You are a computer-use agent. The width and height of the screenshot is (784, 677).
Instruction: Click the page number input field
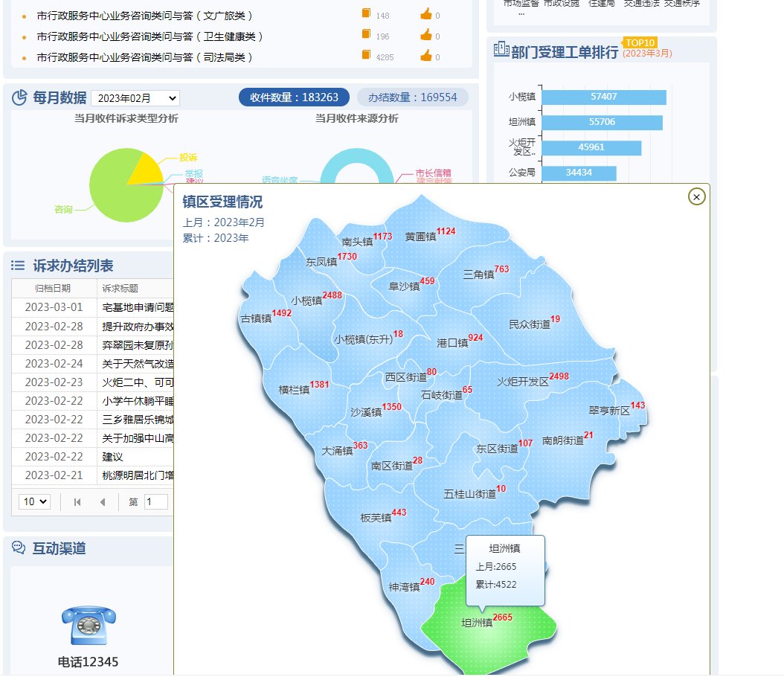coord(156,501)
